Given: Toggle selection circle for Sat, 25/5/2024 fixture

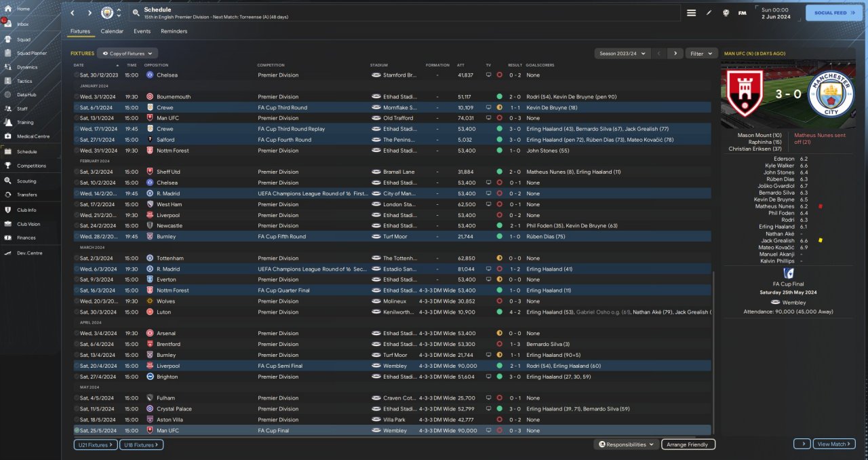Looking at the screenshot, I should [77, 430].
